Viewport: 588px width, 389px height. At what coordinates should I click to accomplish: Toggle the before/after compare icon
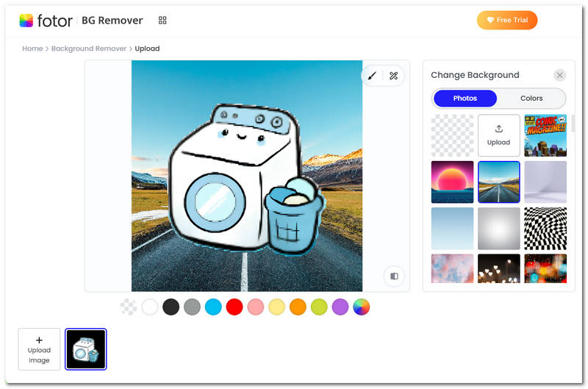pyautogui.click(x=395, y=276)
